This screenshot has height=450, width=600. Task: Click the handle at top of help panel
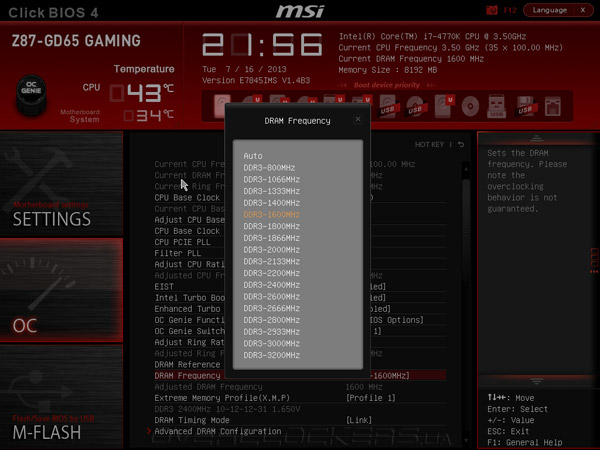(536, 138)
